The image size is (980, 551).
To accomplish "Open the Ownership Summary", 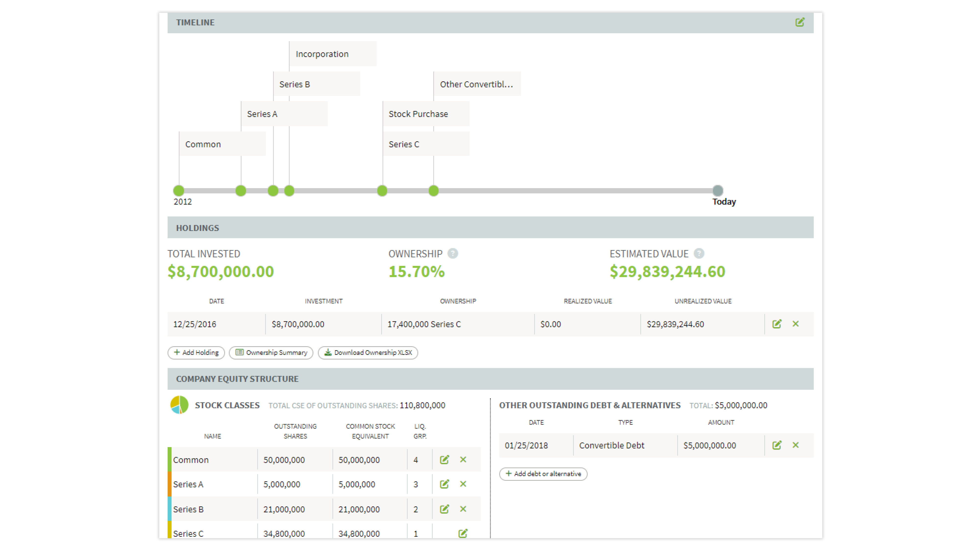I will [x=271, y=352].
